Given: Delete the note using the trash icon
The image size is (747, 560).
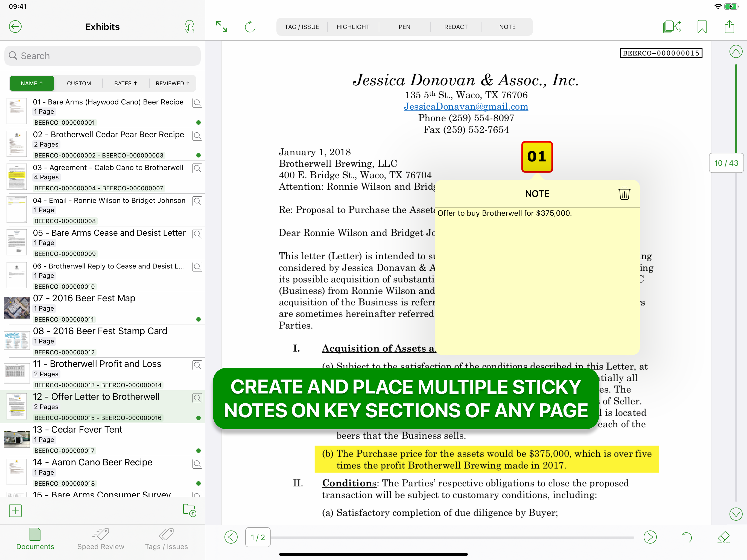Looking at the screenshot, I should (x=624, y=194).
